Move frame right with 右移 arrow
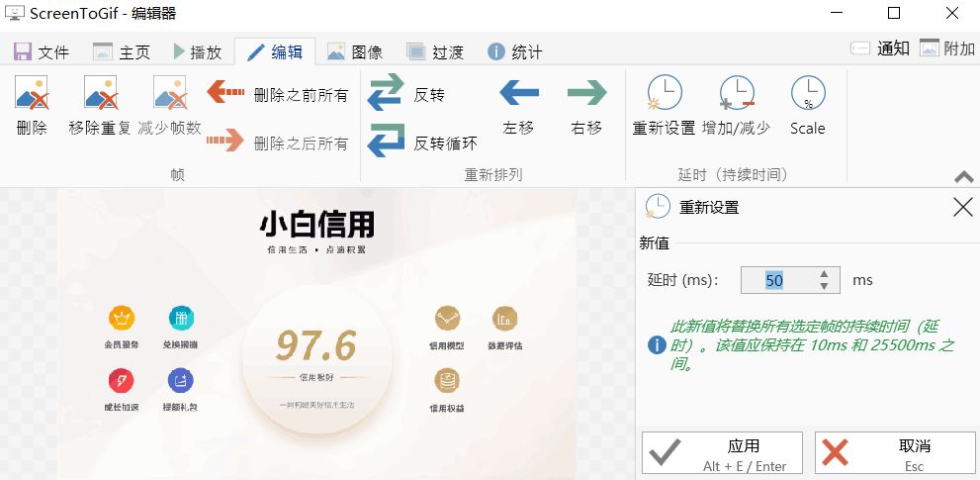 click(x=586, y=93)
